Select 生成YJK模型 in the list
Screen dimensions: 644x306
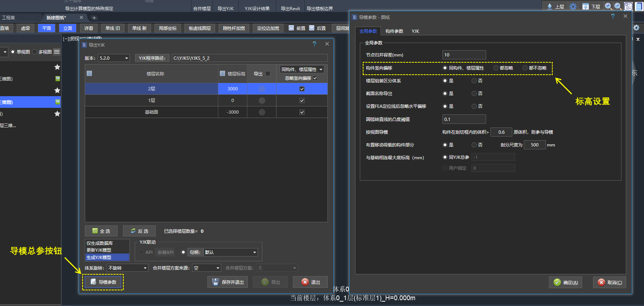(x=107, y=258)
